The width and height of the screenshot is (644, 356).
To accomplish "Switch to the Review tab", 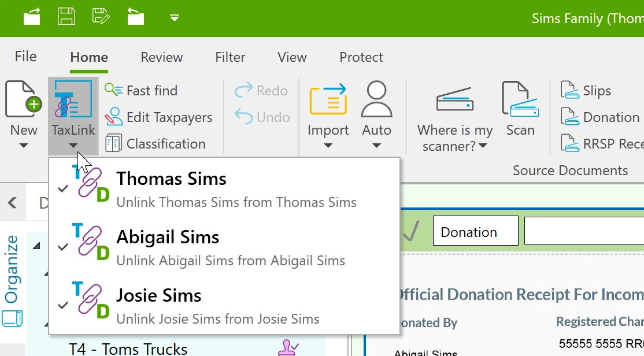I will (161, 57).
